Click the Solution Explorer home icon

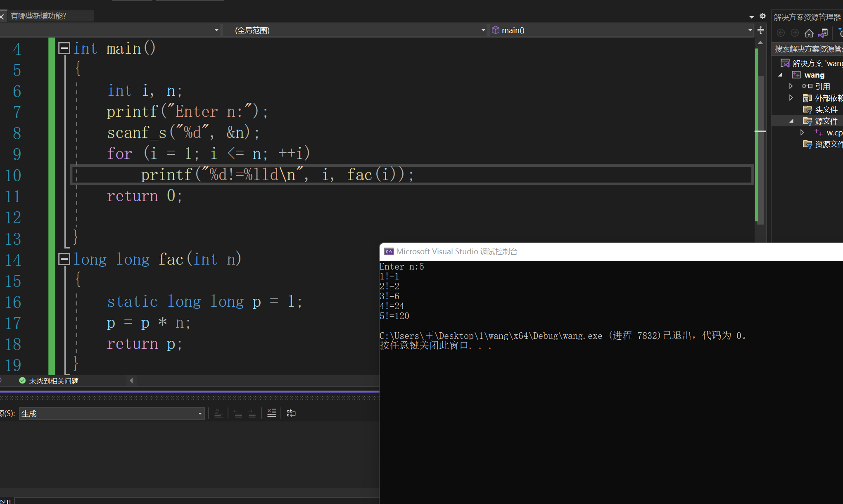[x=809, y=33]
